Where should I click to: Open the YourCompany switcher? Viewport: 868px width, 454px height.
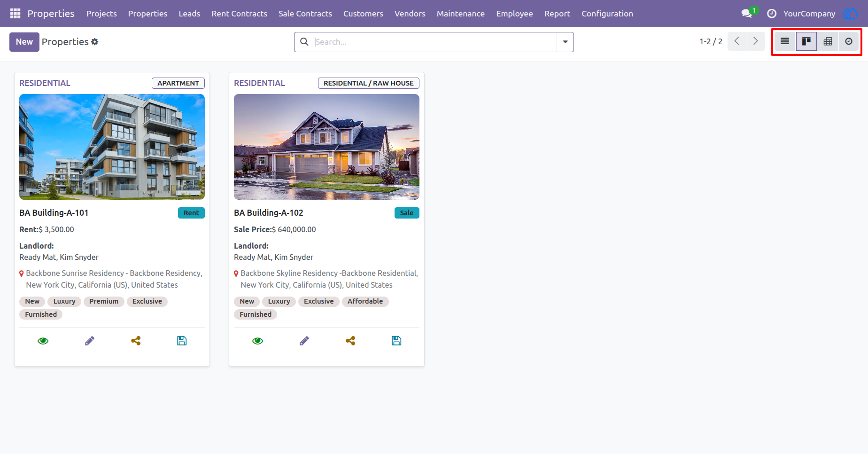coord(809,14)
